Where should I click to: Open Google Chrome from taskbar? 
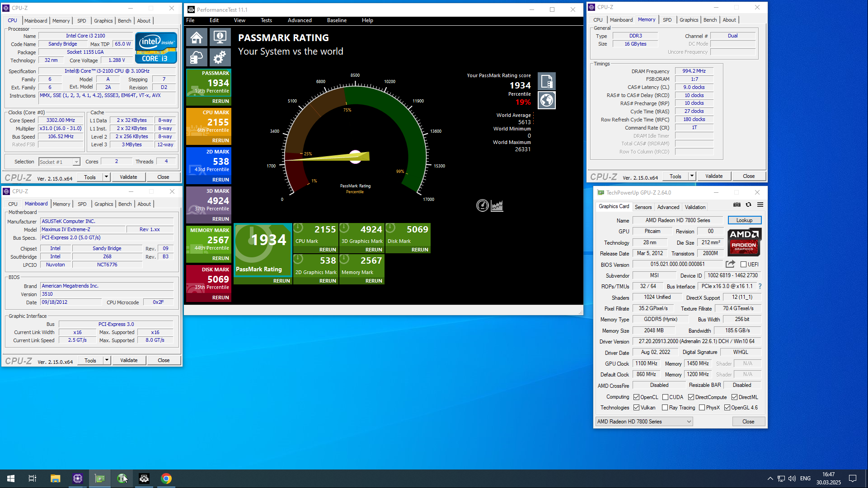pos(166,479)
